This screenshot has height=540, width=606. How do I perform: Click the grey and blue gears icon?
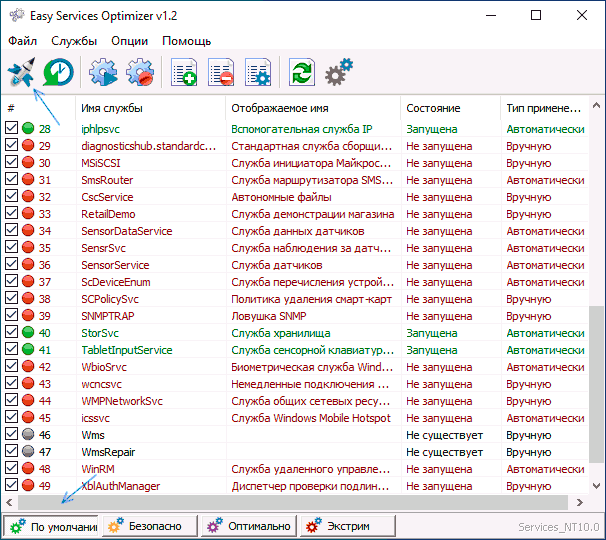click(x=339, y=72)
